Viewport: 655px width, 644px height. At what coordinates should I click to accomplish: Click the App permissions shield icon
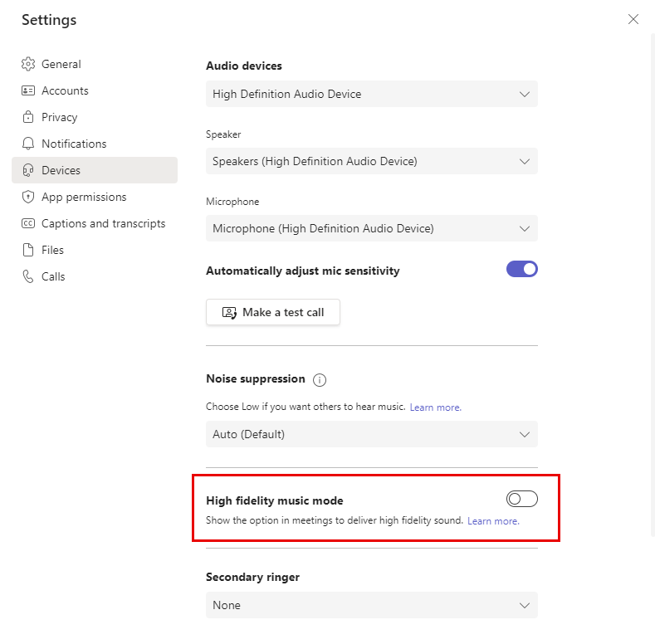tap(28, 197)
